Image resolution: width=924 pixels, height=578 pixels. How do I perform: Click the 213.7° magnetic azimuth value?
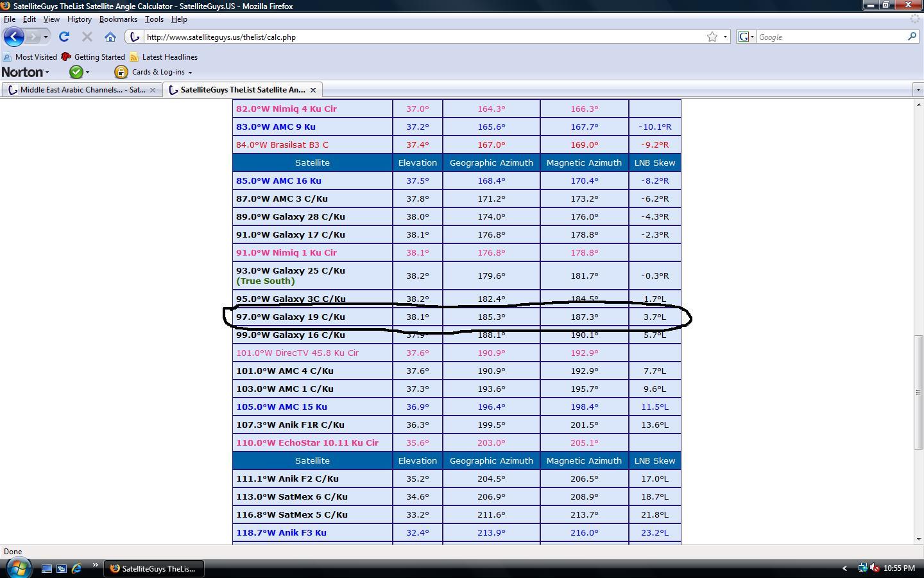click(584, 514)
